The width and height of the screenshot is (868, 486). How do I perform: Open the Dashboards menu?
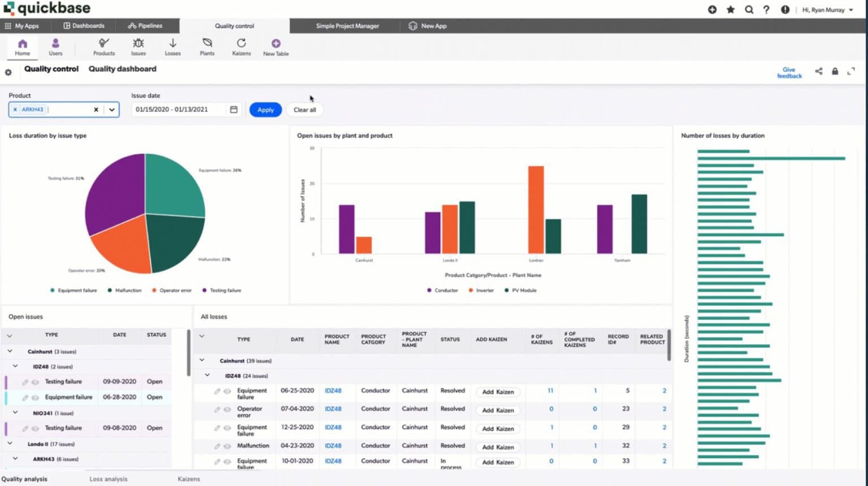tap(83, 25)
